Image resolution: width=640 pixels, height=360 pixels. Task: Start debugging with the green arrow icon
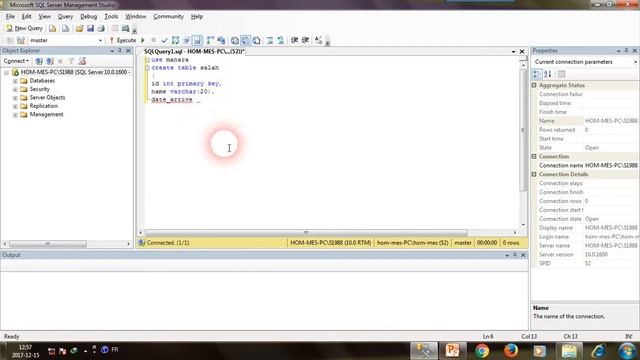pyautogui.click(x=143, y=40)
